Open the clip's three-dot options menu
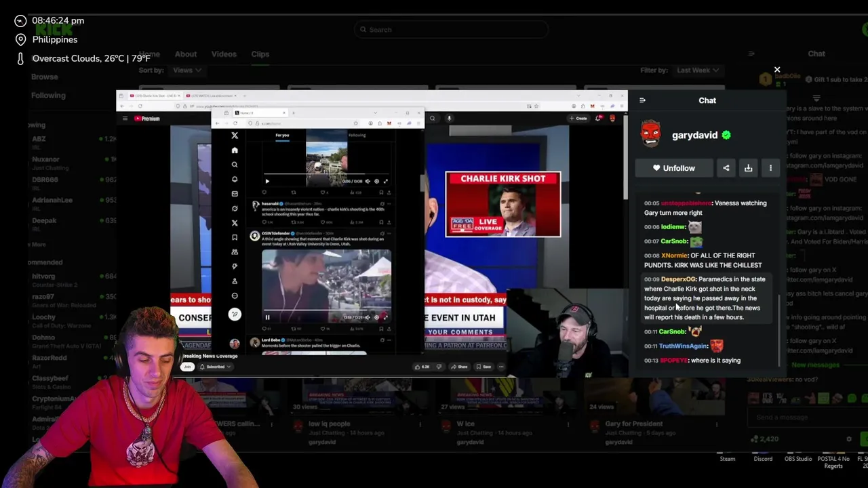The width and height of the screenshot is (868, 488). click(x=770, y=168)
